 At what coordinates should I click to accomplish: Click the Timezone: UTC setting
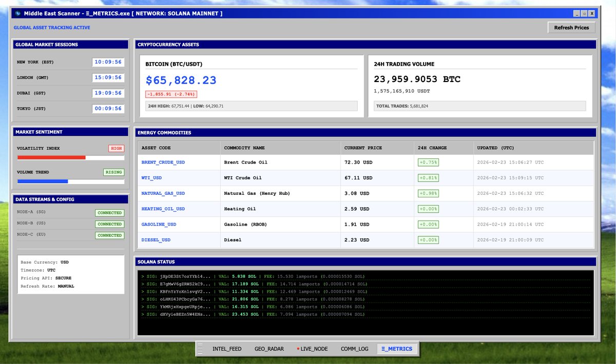tap(38, 270)
